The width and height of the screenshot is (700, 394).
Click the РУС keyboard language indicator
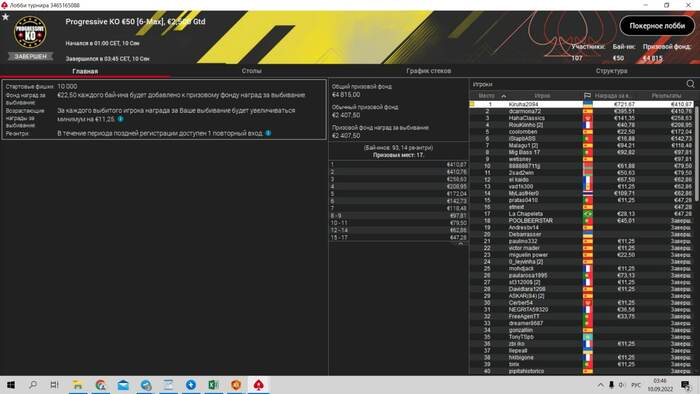[x=636, y=385]
